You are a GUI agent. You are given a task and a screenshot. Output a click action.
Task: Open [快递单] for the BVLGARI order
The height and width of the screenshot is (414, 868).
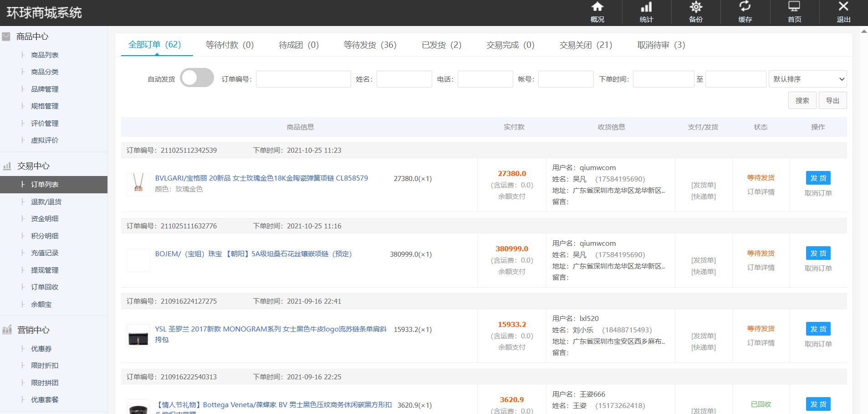[x=704, y=197]
